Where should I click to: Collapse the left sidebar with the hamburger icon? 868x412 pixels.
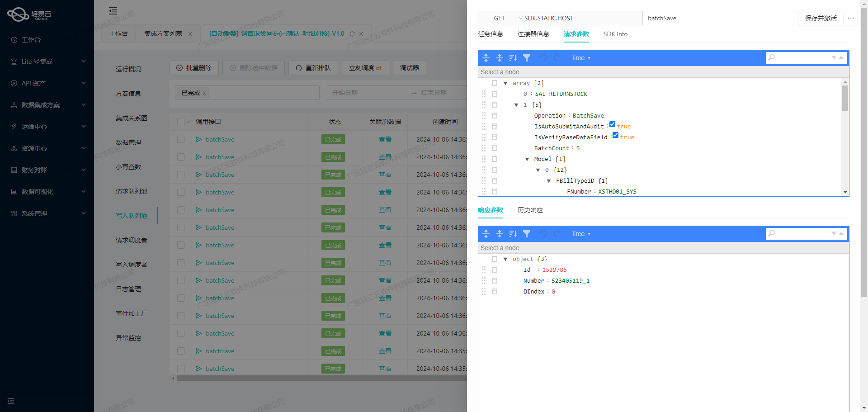point(113,10)
